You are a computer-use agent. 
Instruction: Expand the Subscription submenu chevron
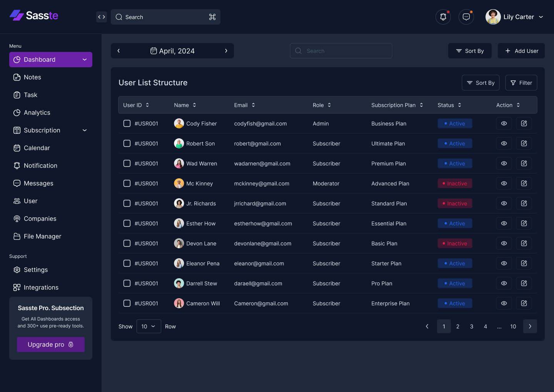(85, 130)
